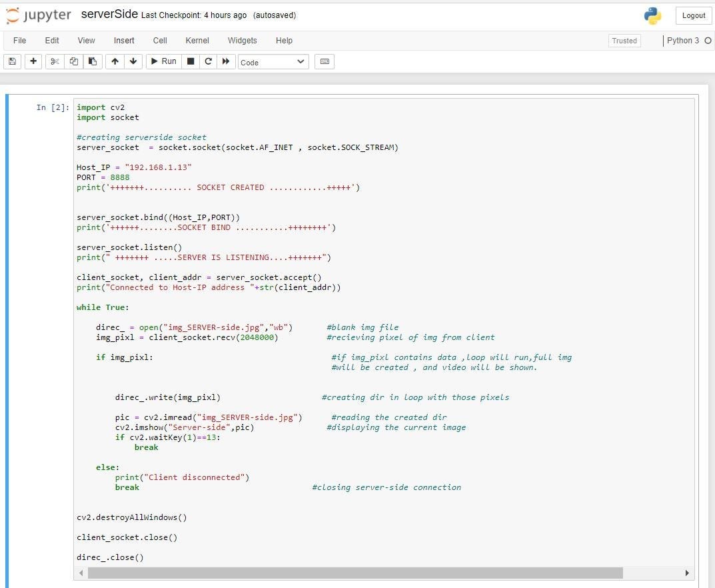Run the selected cell

[164, 61]
